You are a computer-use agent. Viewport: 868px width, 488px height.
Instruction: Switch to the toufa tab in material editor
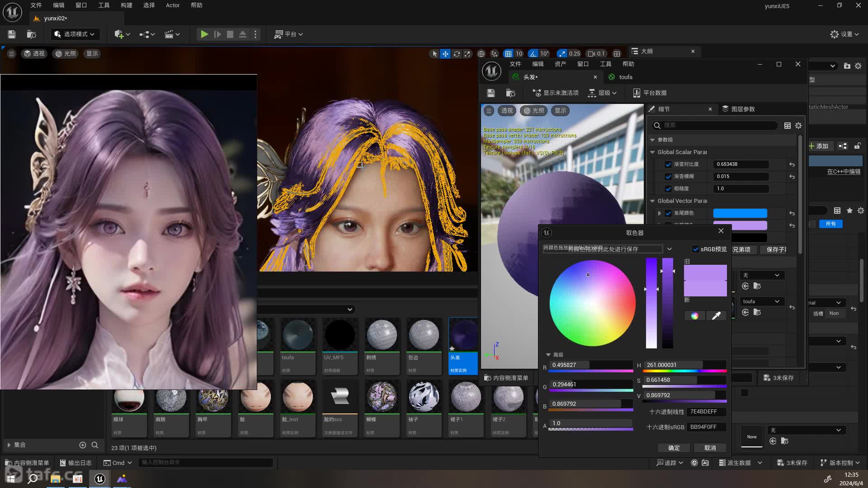tap(626, 77)
